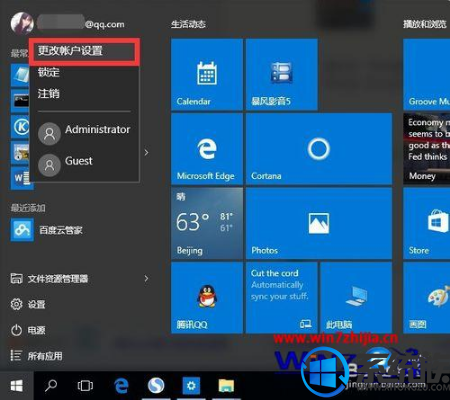
Task: Launch 百度云管家 from recently added
Action: [47, 230]
